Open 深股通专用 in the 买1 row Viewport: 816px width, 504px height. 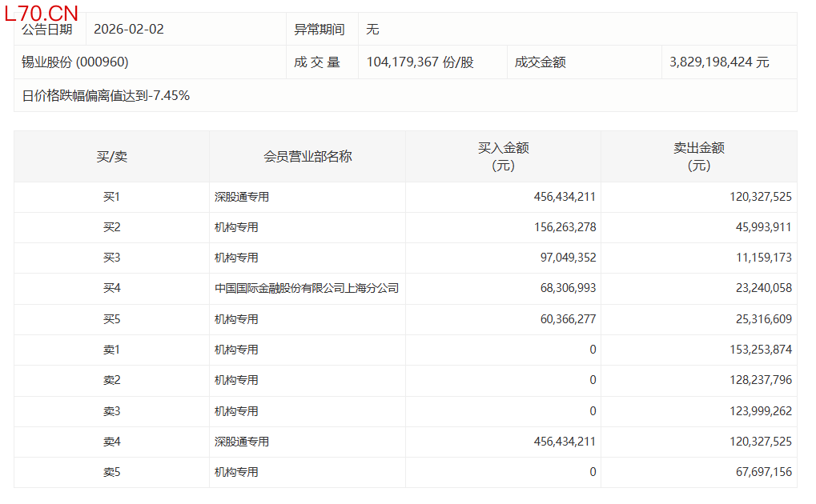point(241,197)
